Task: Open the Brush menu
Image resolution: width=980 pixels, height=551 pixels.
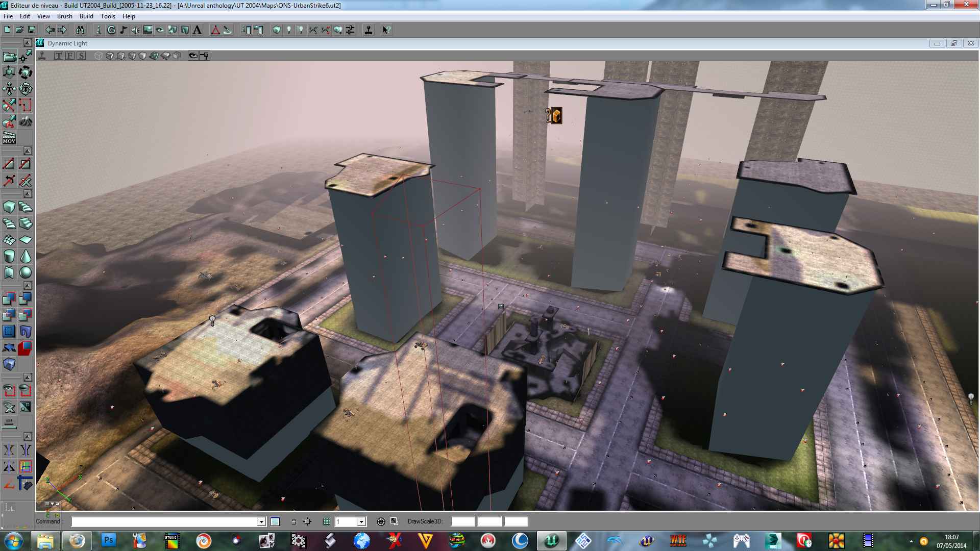Action: [64, 16]
